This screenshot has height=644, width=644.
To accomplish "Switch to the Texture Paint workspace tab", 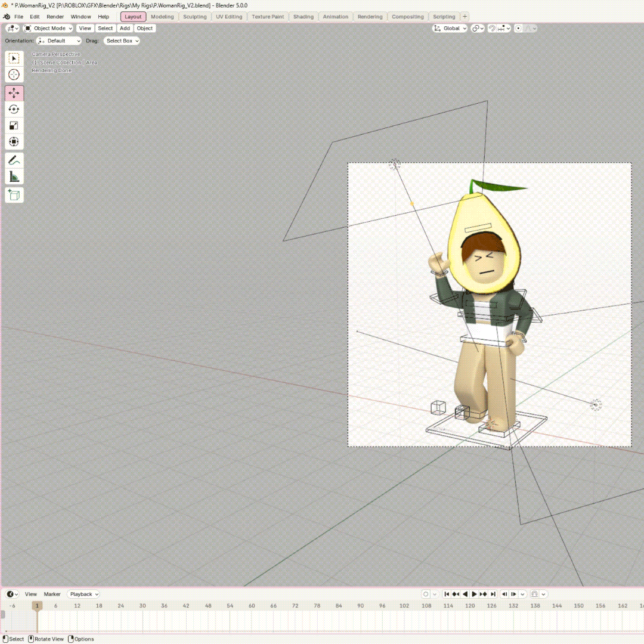I will coord(268,17).
